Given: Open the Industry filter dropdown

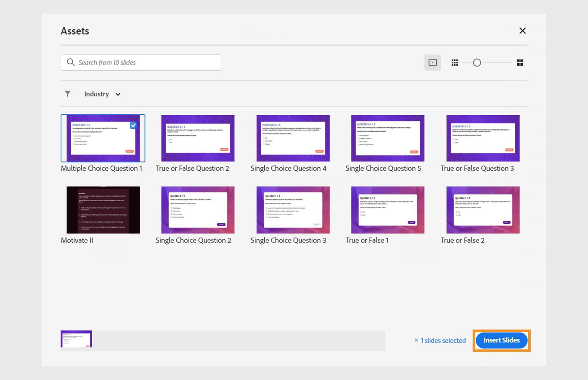Looking at the screenshot, I should pos(101,94).
